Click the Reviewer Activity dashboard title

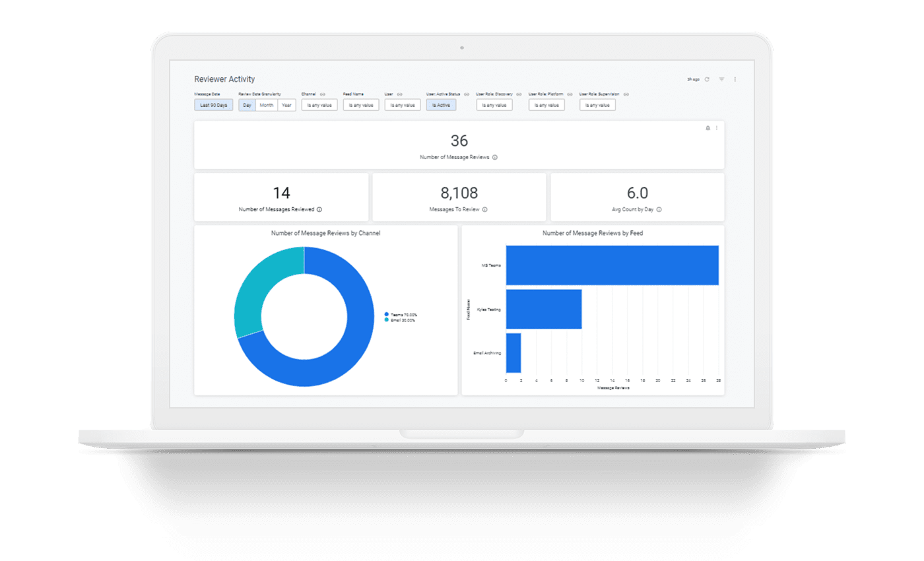click(224, 79)
